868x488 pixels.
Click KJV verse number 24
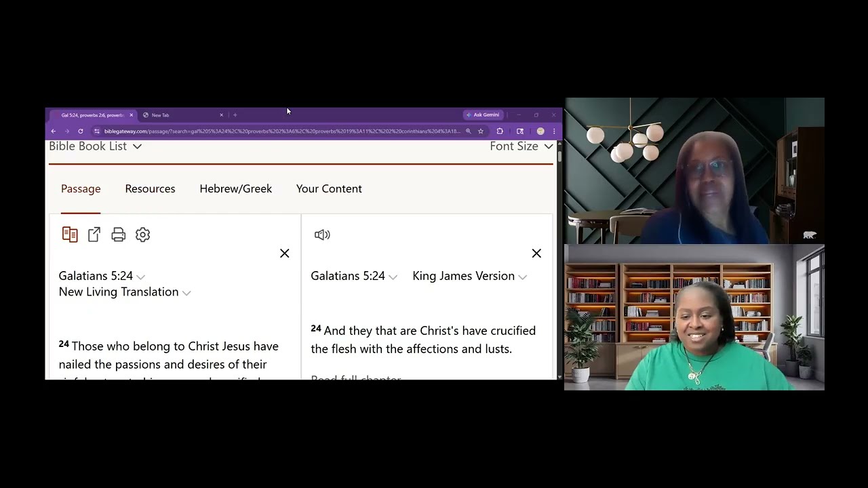(x=316, y=329)
